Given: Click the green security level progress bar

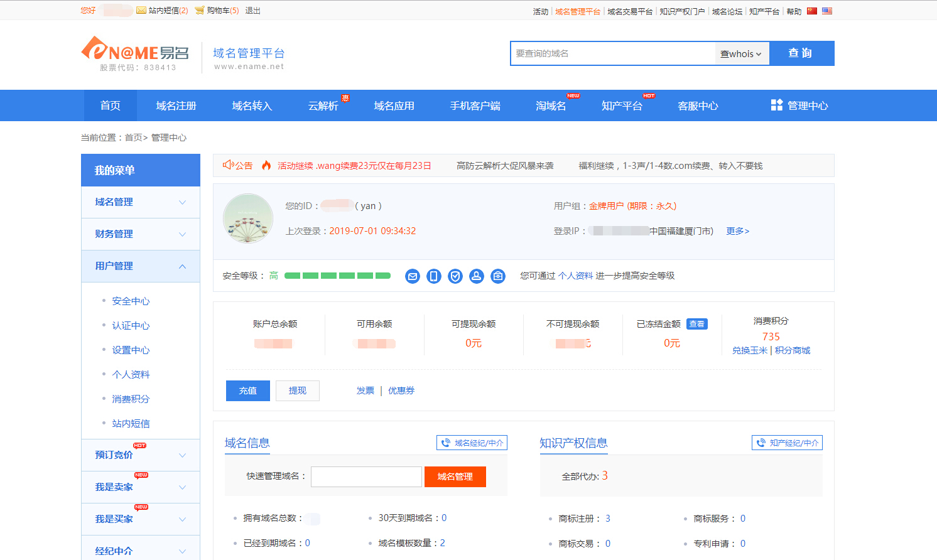Looking at the screenshot, I should click(x=337, y=276).
